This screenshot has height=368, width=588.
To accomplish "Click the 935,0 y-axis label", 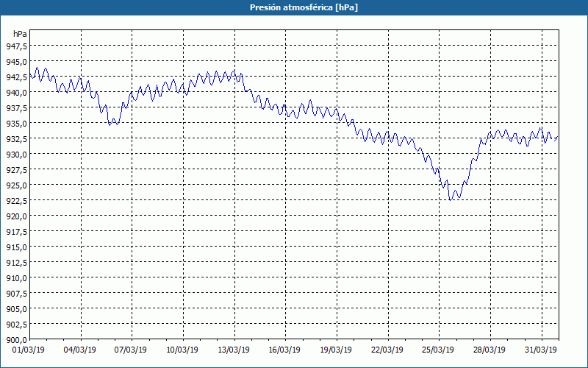I will tap(16, 123).
